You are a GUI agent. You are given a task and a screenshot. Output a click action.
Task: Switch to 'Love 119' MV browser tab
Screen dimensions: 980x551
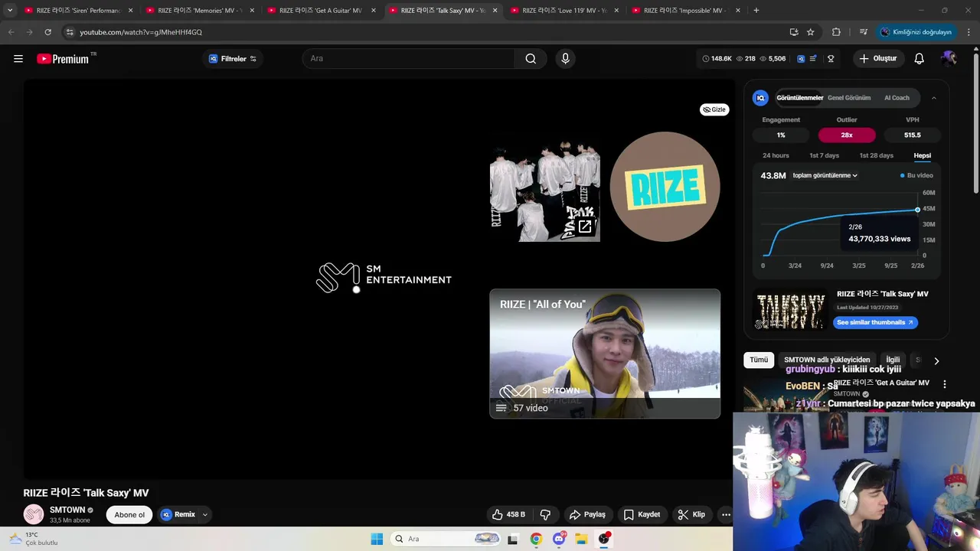[564, 11]
